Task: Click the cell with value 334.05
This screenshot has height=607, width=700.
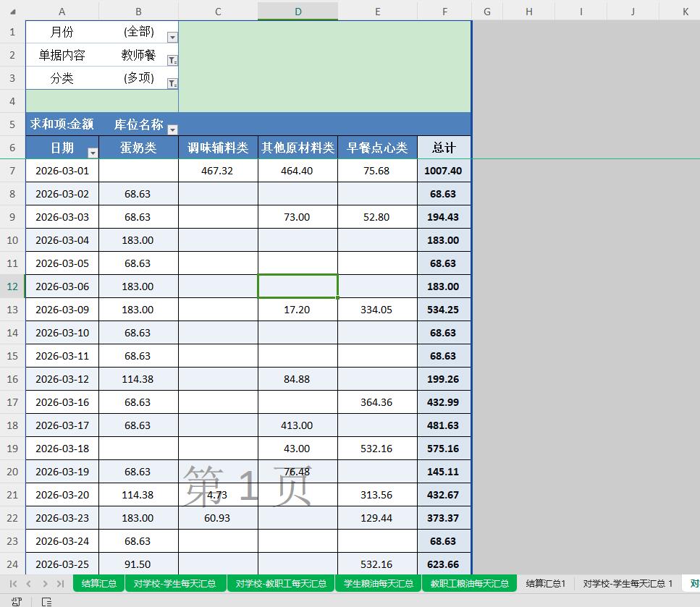Action: point(378,310)
